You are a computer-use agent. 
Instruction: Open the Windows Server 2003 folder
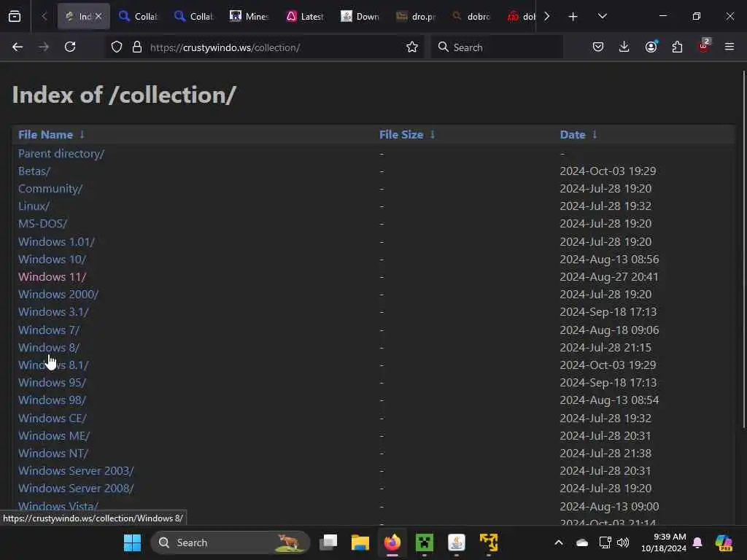[76, 471]
